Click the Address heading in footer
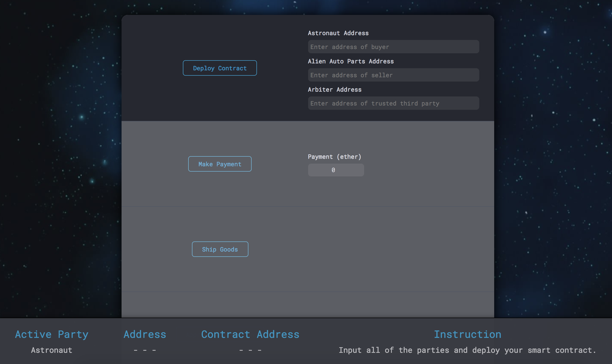Screen dimensions: 612x364 pos(145,334)
